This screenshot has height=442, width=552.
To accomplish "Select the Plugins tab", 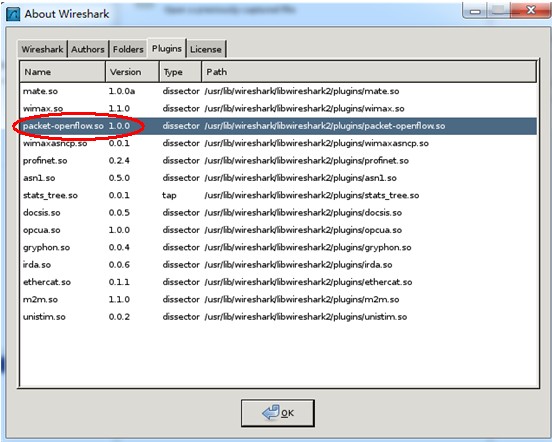I will click(x=167, y=48).
